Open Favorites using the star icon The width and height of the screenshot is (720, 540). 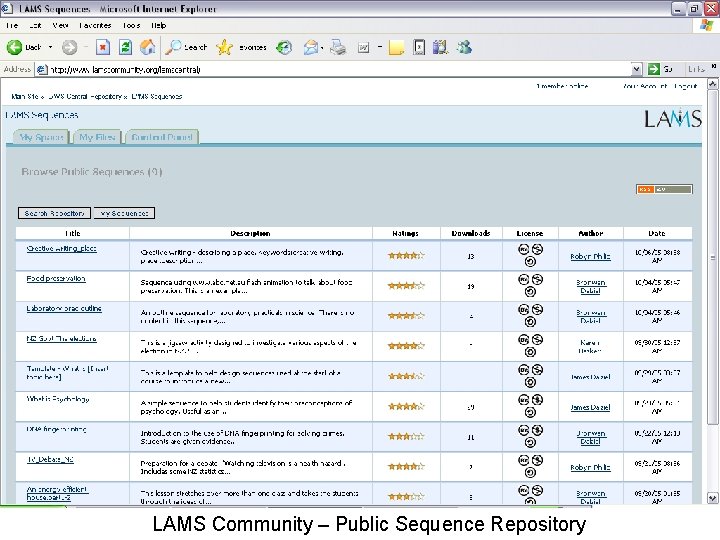[225, 47]
